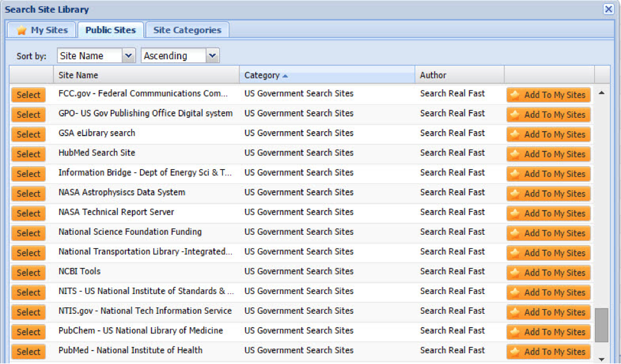This screenshot has width=621, height=364.
Task: Select the FCC.gov site row button
Action: 29,95
